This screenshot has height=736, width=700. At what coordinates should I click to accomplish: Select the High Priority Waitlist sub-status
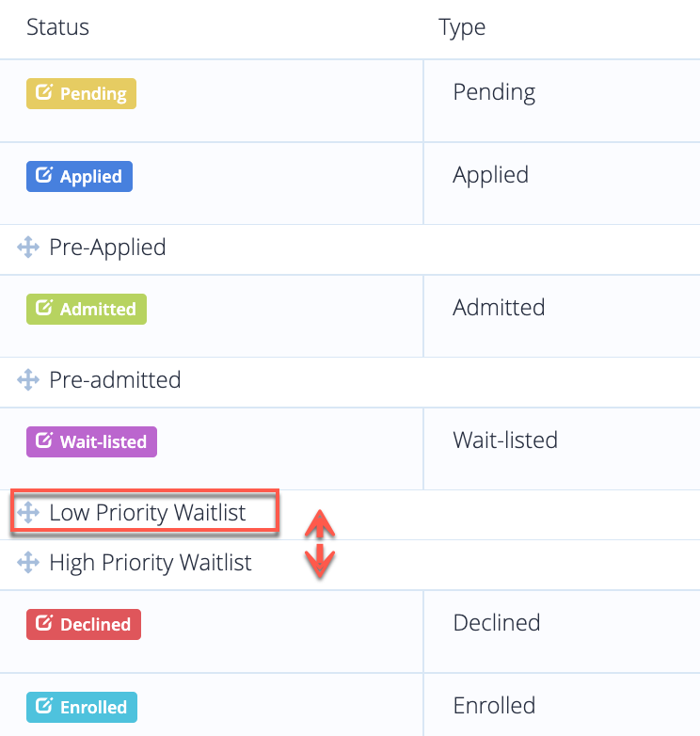pyautogui.click(x=151, y=562)
